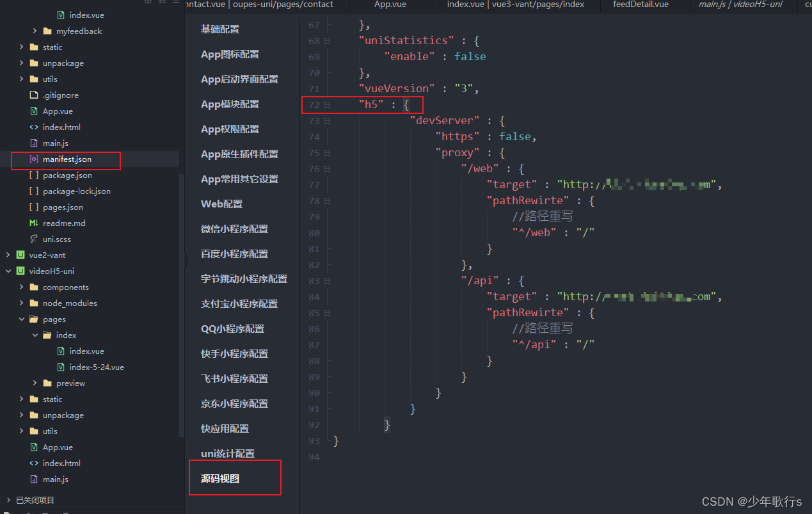Click the "https" key in line 74
Viewport: 812px width, 514px height.
point(458,136)
